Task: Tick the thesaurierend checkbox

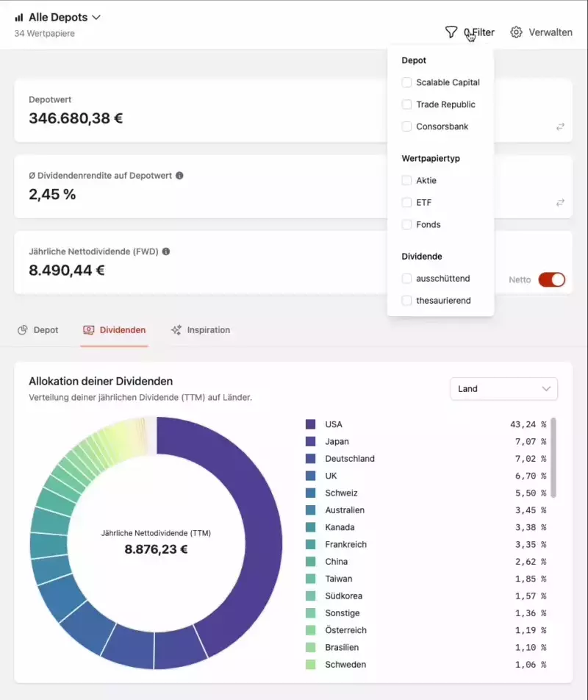Action: tap(406, 301)
